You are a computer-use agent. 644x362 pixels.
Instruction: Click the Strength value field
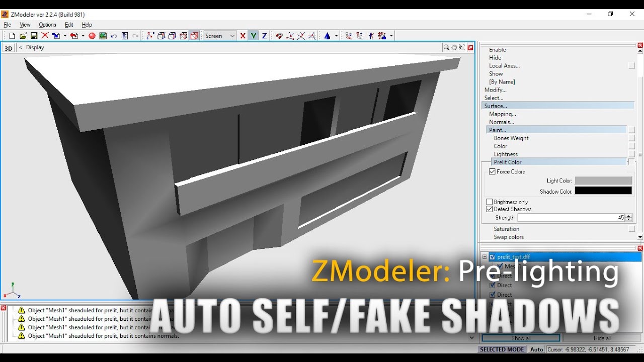[571, 218]
